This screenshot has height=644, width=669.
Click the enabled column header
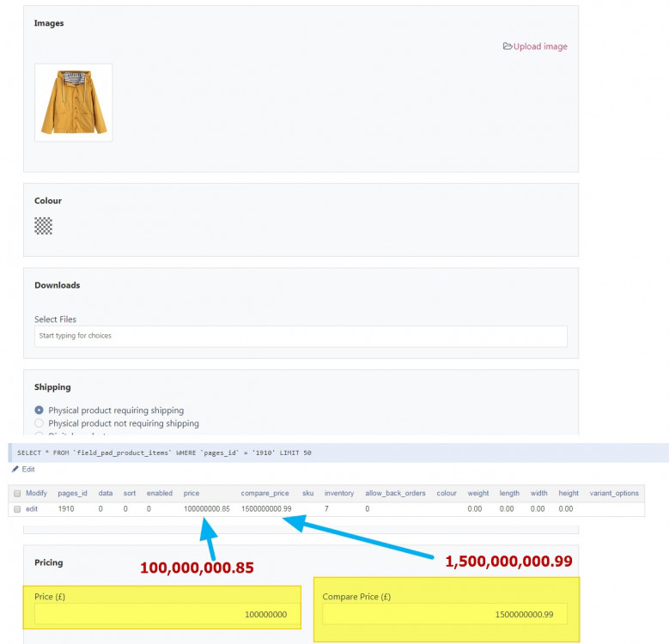(160, 493)
